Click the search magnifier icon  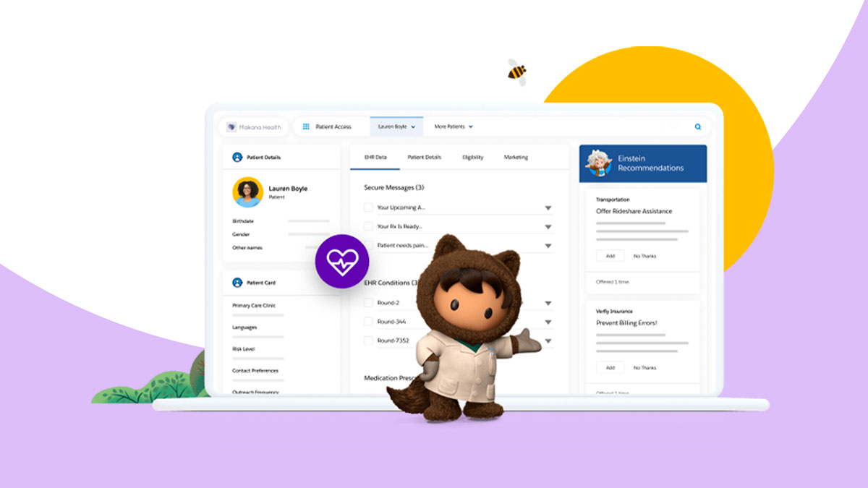[x=698, y=127]
